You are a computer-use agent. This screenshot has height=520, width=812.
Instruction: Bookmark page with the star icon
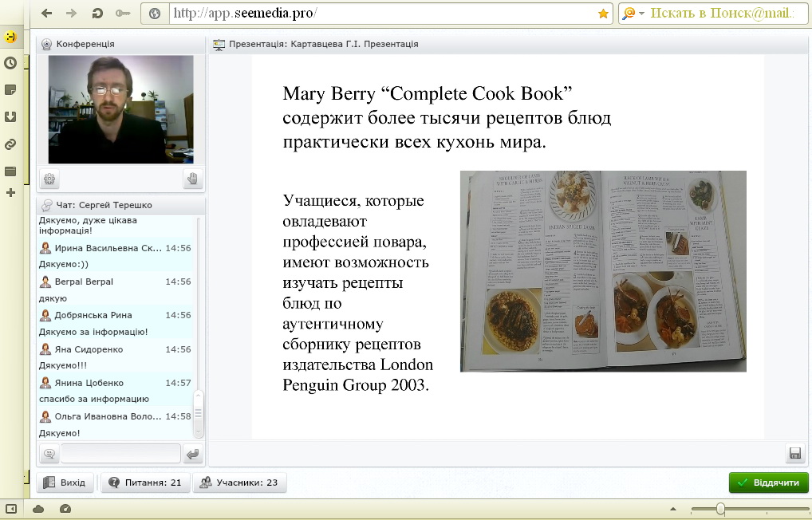tap(603, 14)
